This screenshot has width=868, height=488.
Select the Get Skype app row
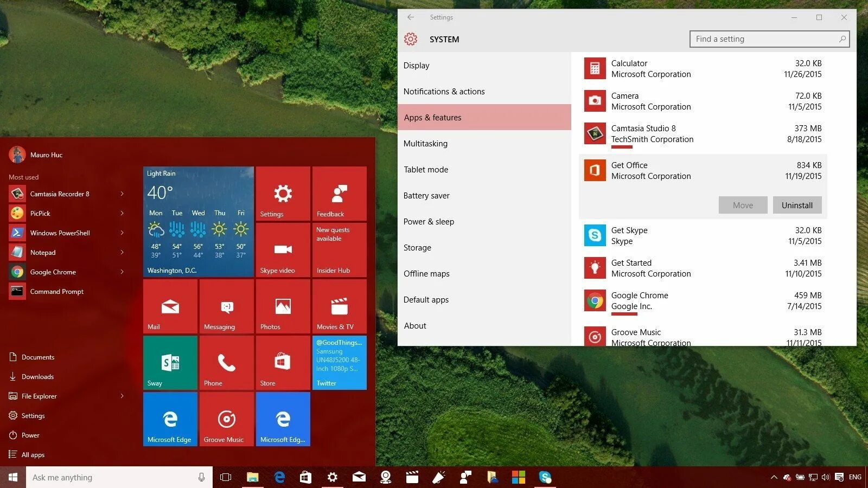pos(703,235)
